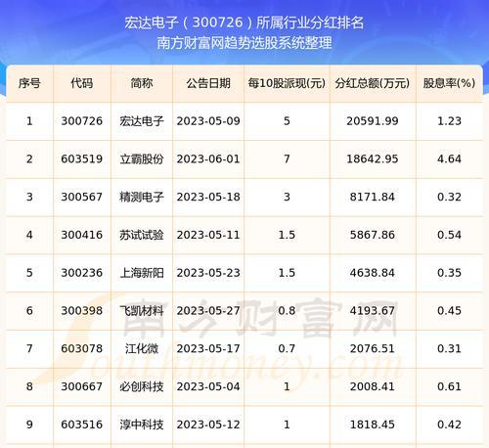Select the name 苏试试验

[142, 235]
